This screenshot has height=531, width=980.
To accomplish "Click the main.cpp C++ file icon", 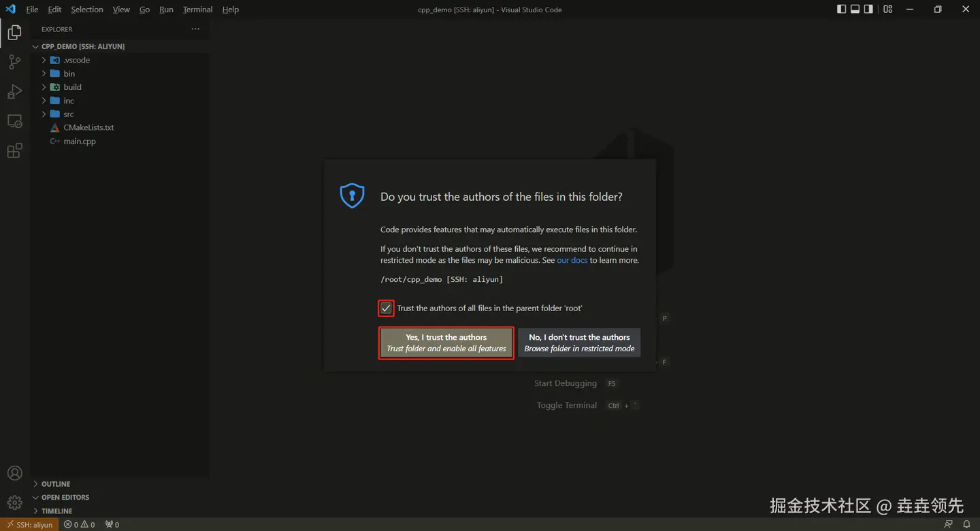I will (55, 142).
